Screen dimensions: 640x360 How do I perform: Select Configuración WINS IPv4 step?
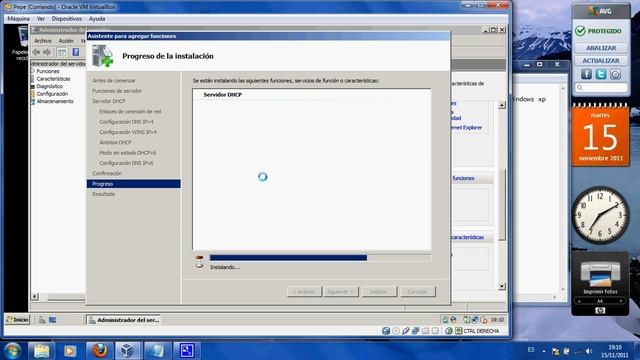128,132
